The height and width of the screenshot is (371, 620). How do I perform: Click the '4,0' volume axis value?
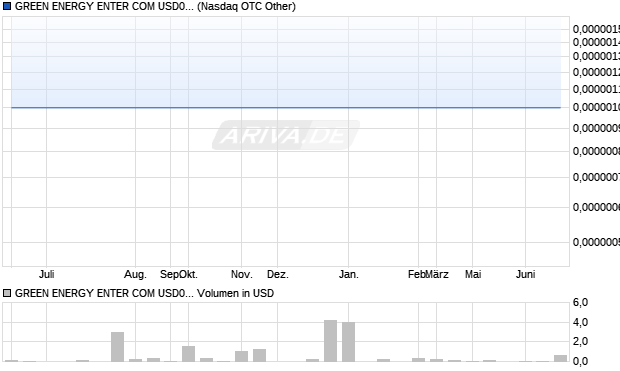[580, 322]
